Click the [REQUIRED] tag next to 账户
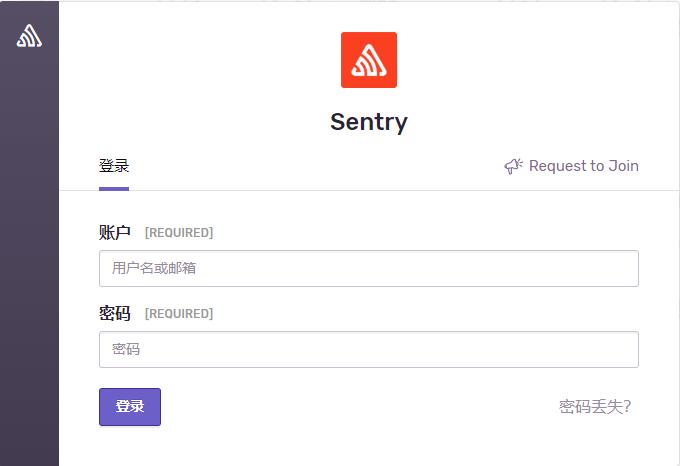Viewport: 682px width, 466px height. [179, 233]
